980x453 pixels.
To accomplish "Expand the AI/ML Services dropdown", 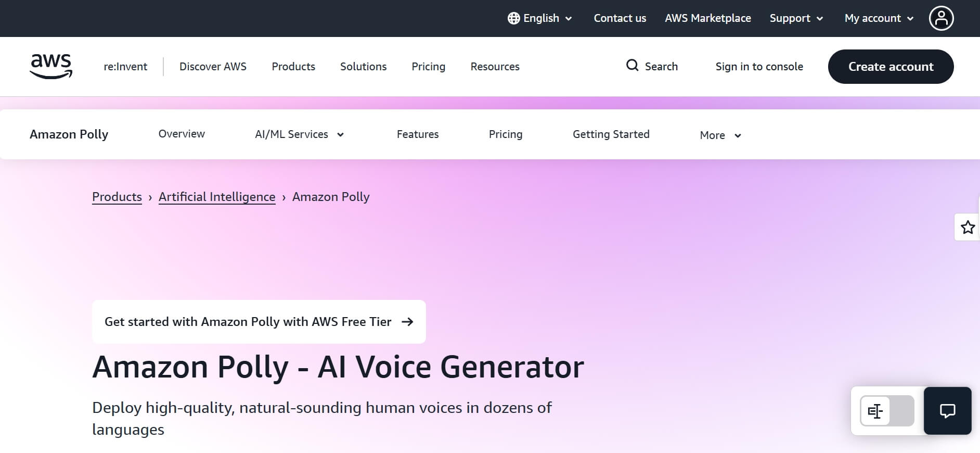I will pyautogui.click(x=299, y=134).
